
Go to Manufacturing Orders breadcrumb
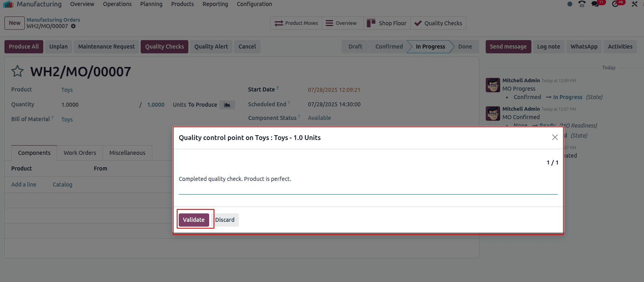tap(53, 20)
